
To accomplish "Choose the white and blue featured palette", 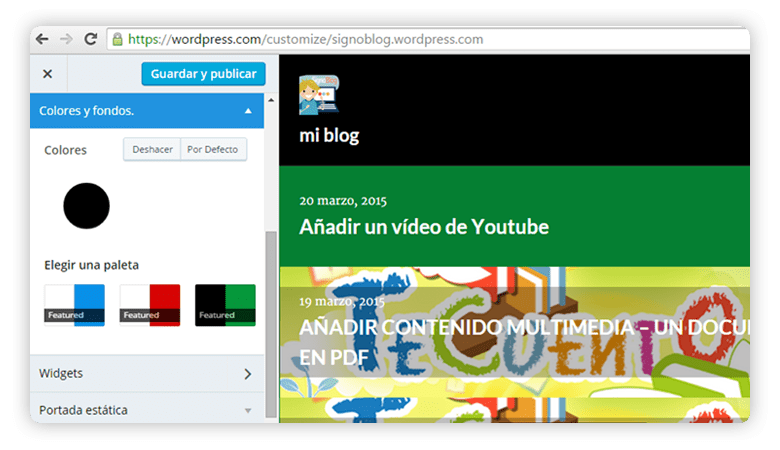I will [x=75, y=305].
